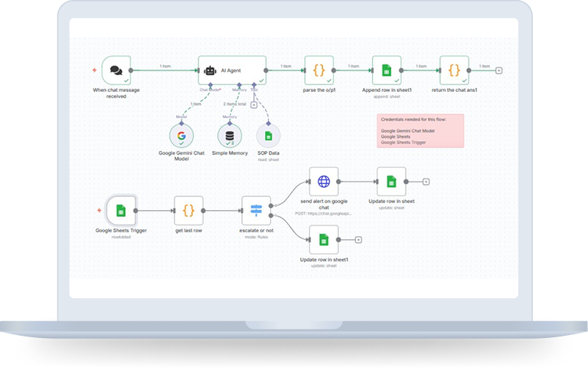Viewport: 588px width, 371px height.
Task: Open the AI Agent node
Action: [x=232, y=70]
